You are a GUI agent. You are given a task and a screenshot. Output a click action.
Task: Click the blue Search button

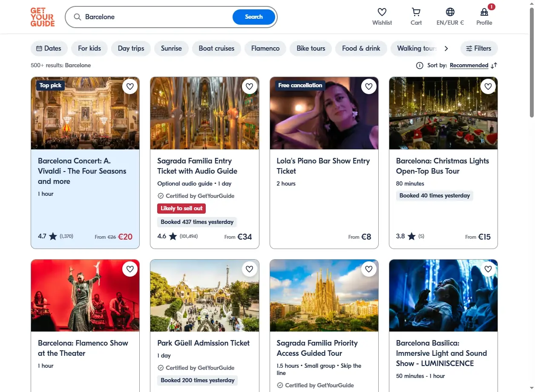coord(254,17)
